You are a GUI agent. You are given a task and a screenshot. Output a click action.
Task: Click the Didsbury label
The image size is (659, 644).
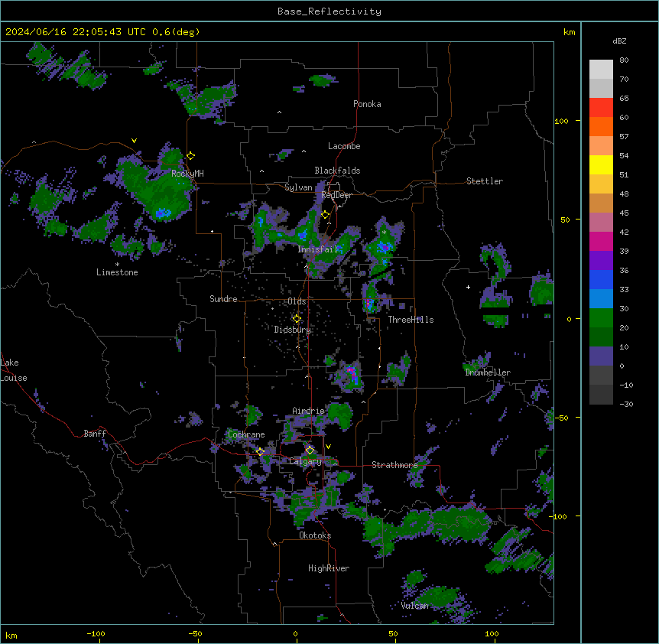[x=293, y=330]
